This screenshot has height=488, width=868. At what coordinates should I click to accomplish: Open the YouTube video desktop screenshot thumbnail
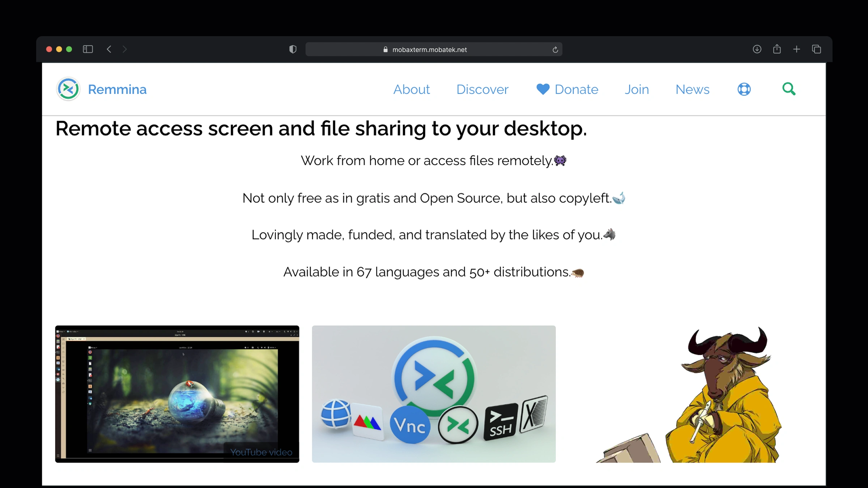(177, 394)
